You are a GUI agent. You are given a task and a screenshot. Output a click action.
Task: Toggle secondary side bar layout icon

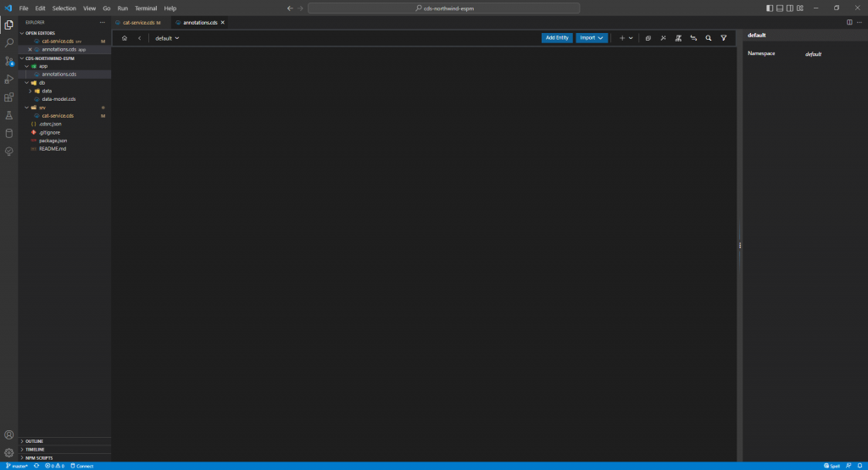790,8
